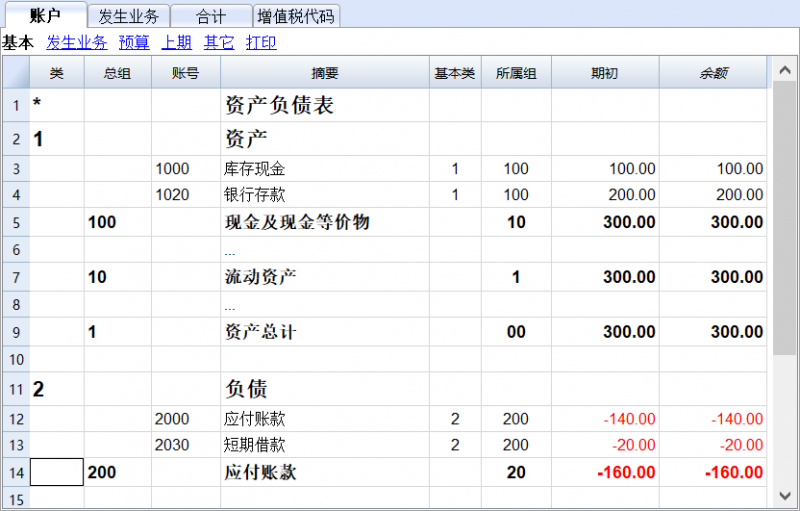Click the 发生业务 link in the views row

click(x=77, y=43)
